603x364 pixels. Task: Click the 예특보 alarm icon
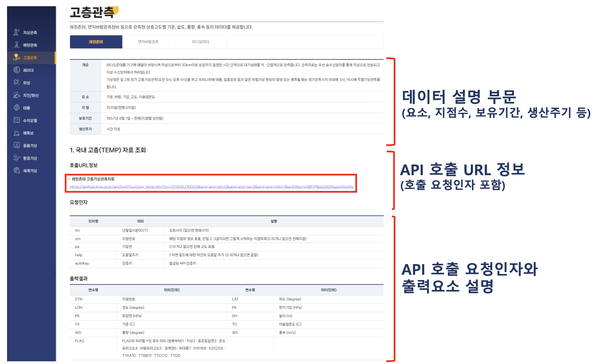(16, 133)
